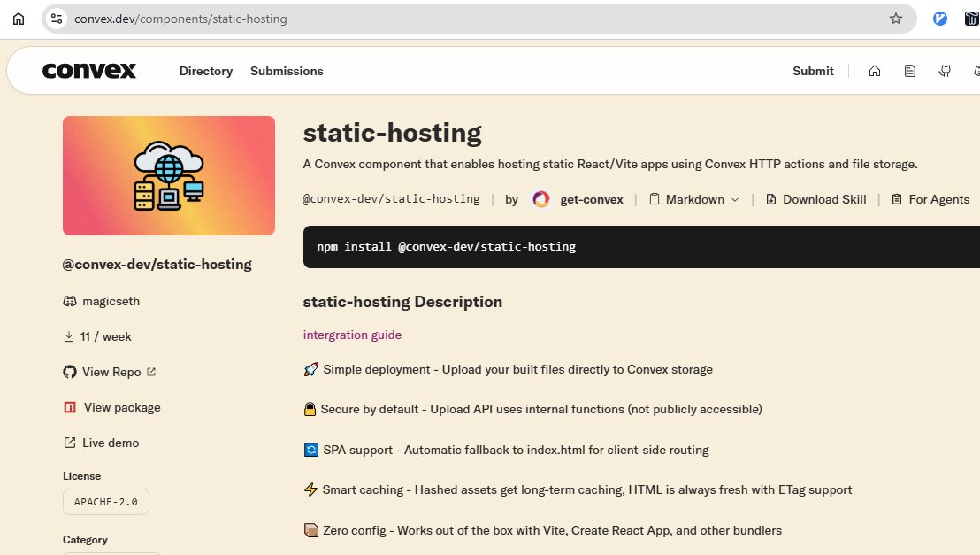
Task: Click the rocket emoji before Simple deployment
Action: [x=310, y=369]
